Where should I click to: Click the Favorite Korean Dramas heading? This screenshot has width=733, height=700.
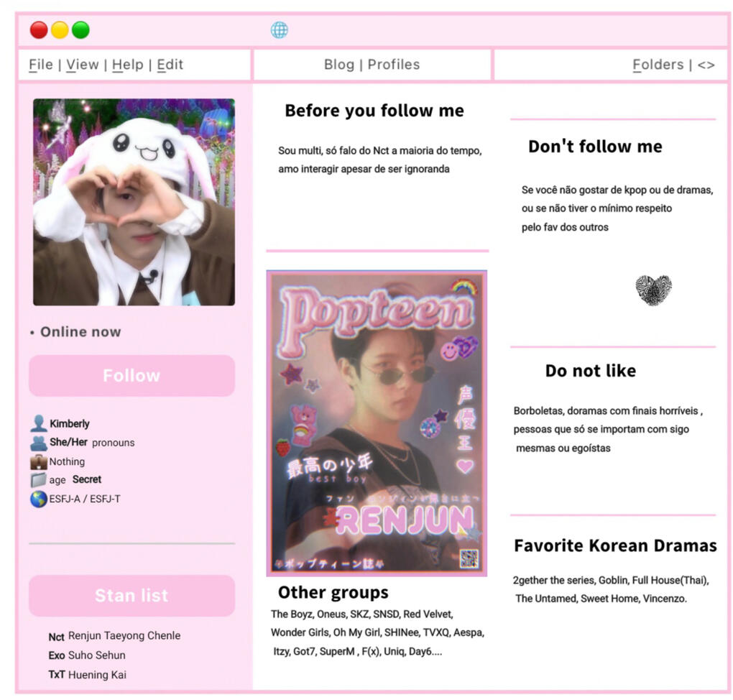point(615,545)
